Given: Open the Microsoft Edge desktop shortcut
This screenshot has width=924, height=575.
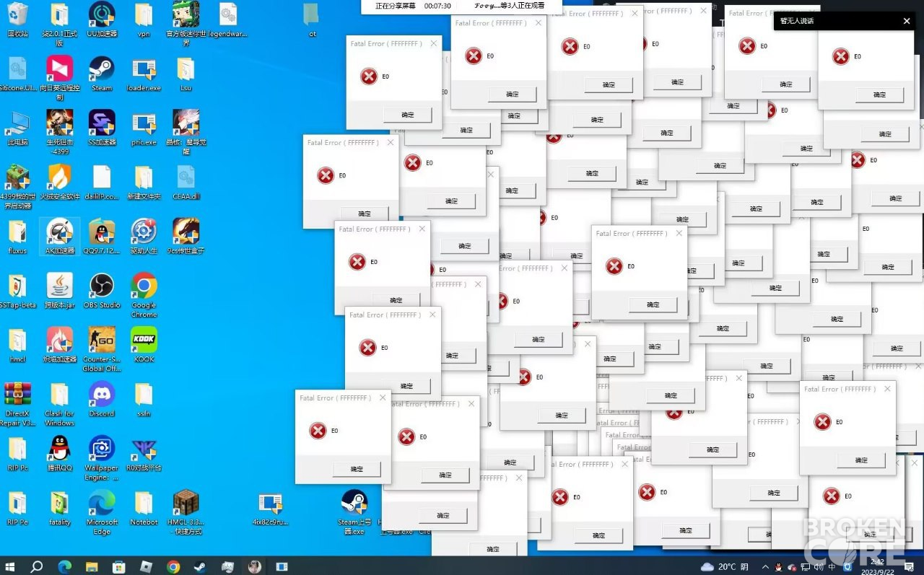Looking at the screenshot, I should tap(102, 512).
